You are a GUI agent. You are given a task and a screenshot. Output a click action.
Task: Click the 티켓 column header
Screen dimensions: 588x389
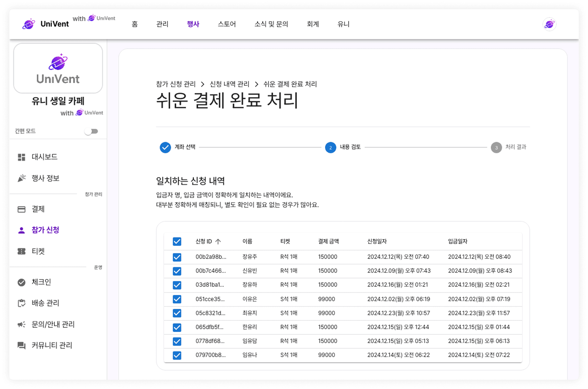click(285, 241)
